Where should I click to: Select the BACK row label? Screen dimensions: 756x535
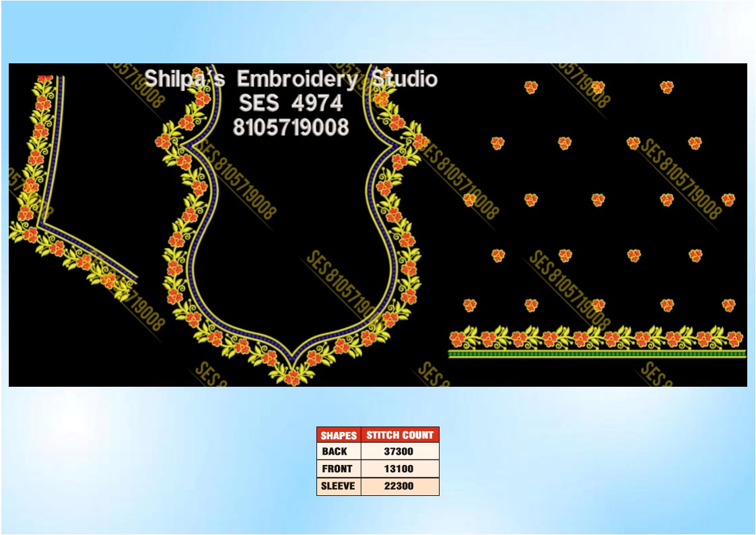click(x=335, y=451)
